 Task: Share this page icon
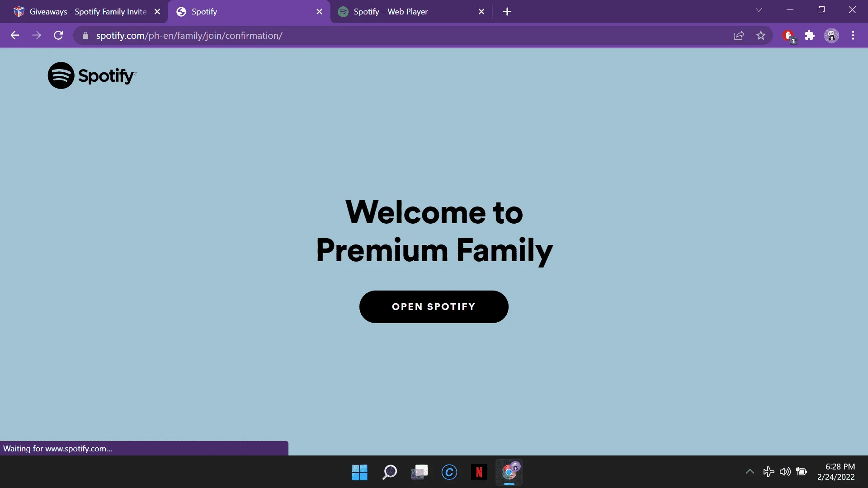(739, 36)
